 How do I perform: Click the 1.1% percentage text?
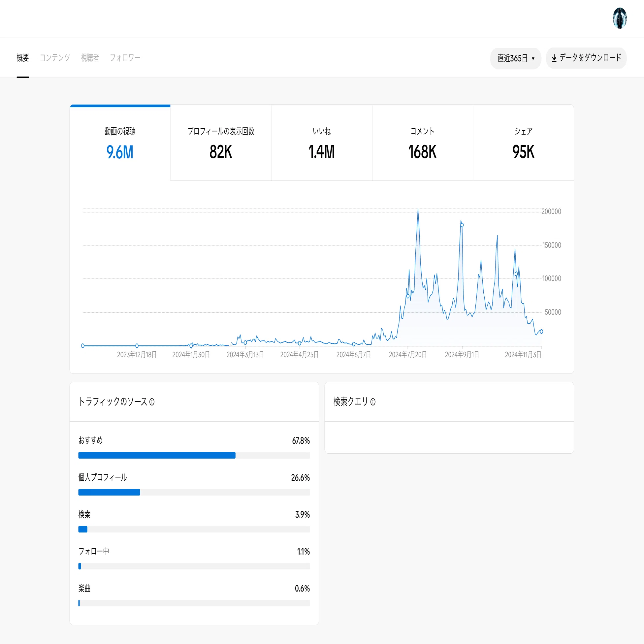click(303, 552)
